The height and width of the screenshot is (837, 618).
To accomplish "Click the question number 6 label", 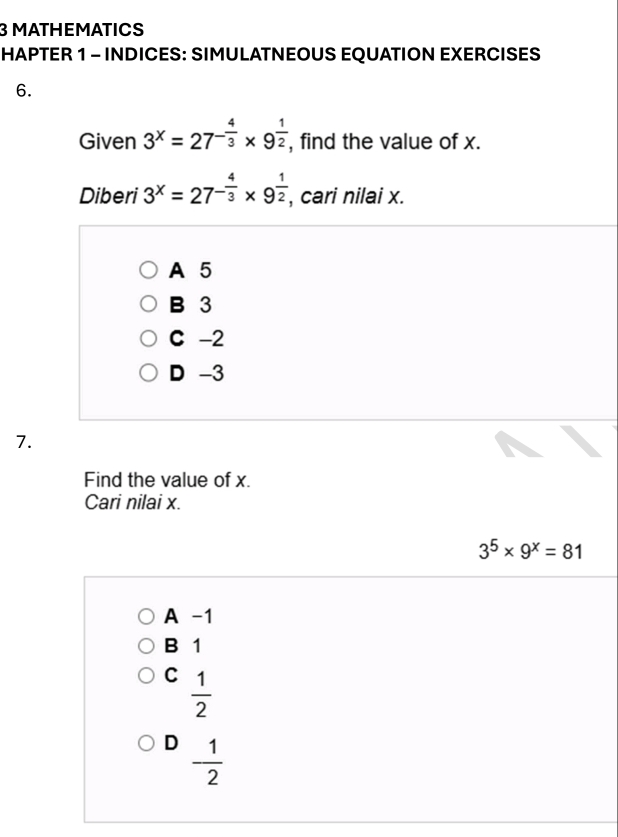I will 27,92.
